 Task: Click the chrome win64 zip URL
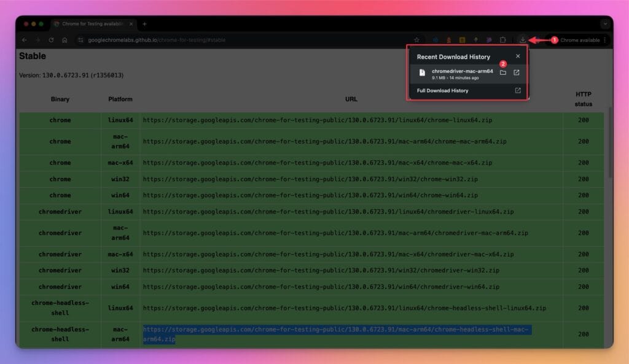pyautogui.click(x=310, y=195)
